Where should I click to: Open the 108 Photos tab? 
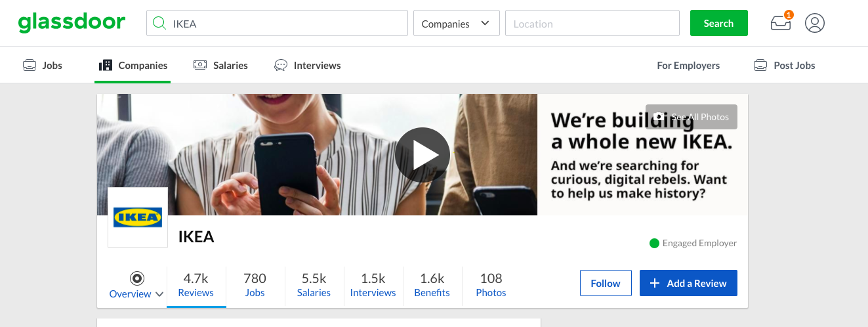coord(491,285)
